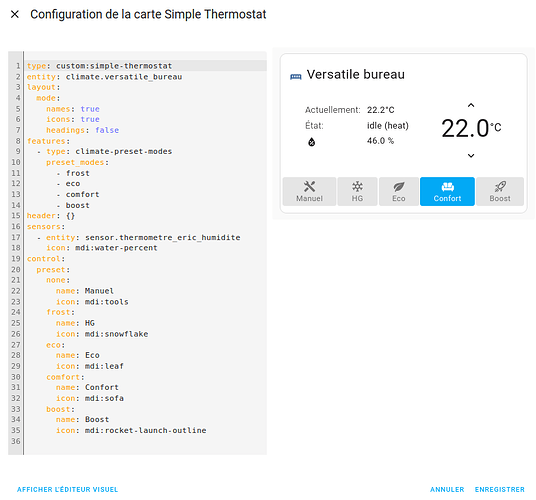Activate the HG snowflake frost preset

click(x=357, y=191)
